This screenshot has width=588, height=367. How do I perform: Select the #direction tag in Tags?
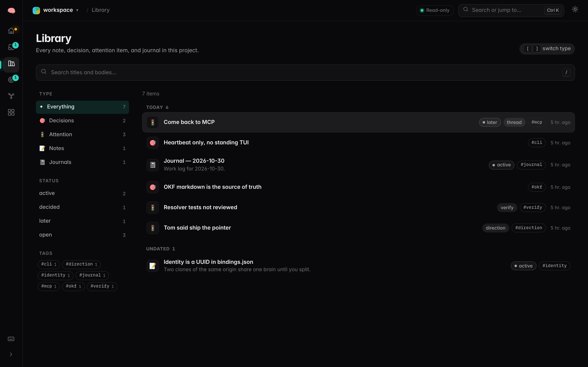coord(81,264)
